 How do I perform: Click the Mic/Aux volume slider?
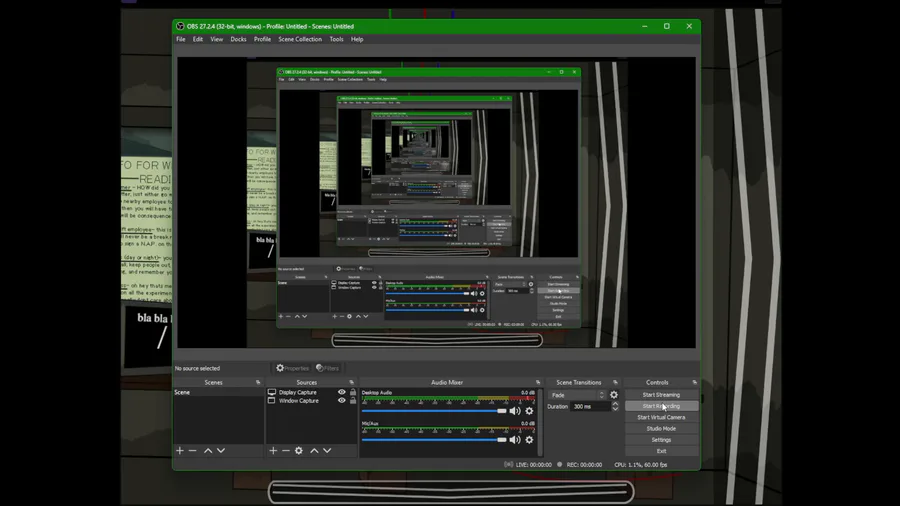pos(434,440)
